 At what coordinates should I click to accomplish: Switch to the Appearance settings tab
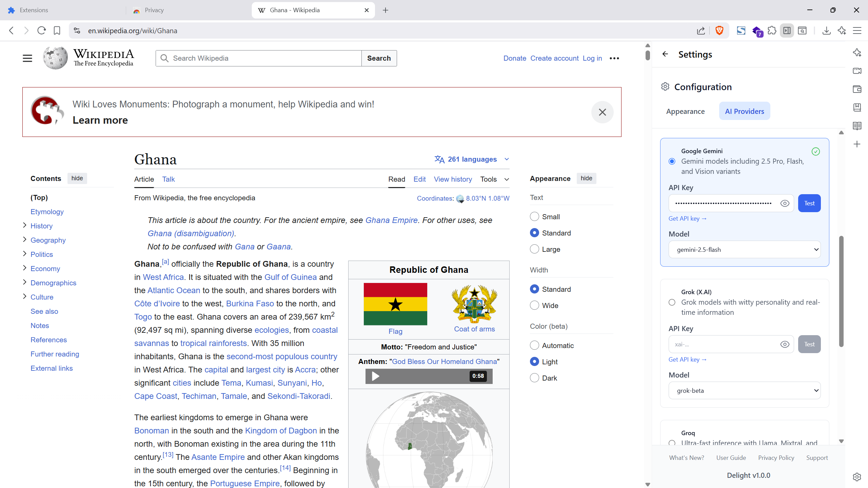click(x=685, y=111)
